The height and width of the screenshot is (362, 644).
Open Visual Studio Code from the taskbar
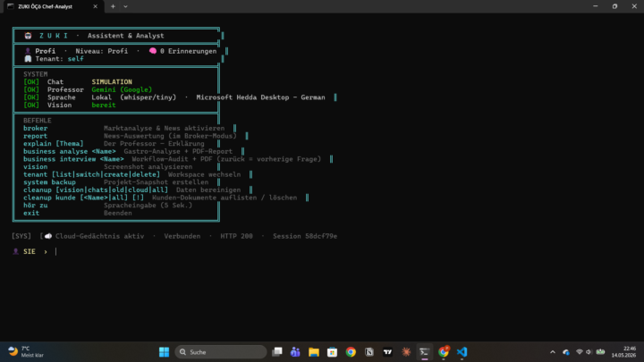pyautogui.click(x=462, y=352)
